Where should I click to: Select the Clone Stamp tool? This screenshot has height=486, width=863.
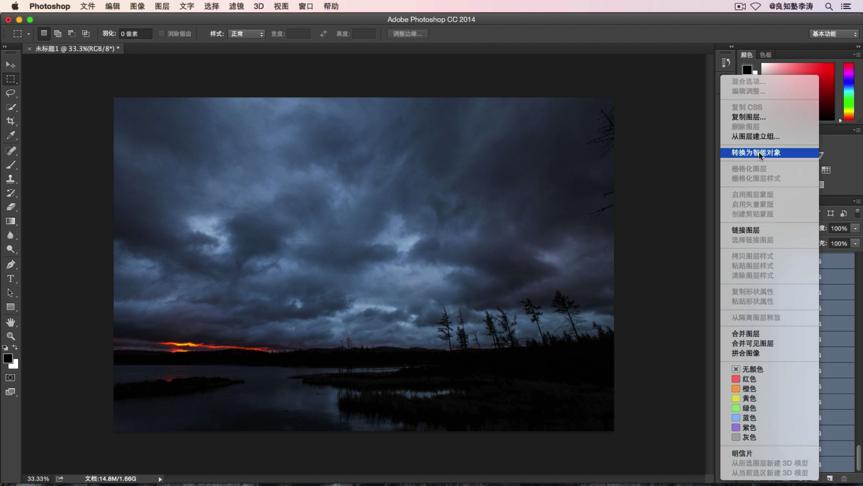(x=11, y=179)
